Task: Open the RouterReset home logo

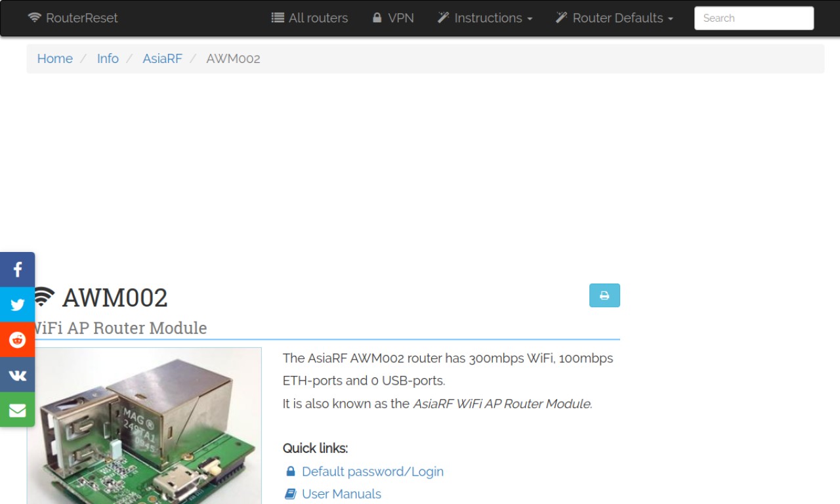Action: (x=73, y=18)
